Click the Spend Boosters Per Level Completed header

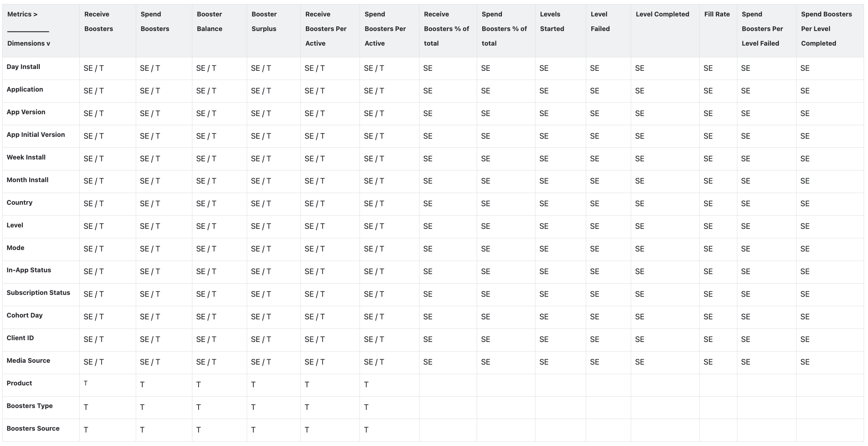[826, 29]
